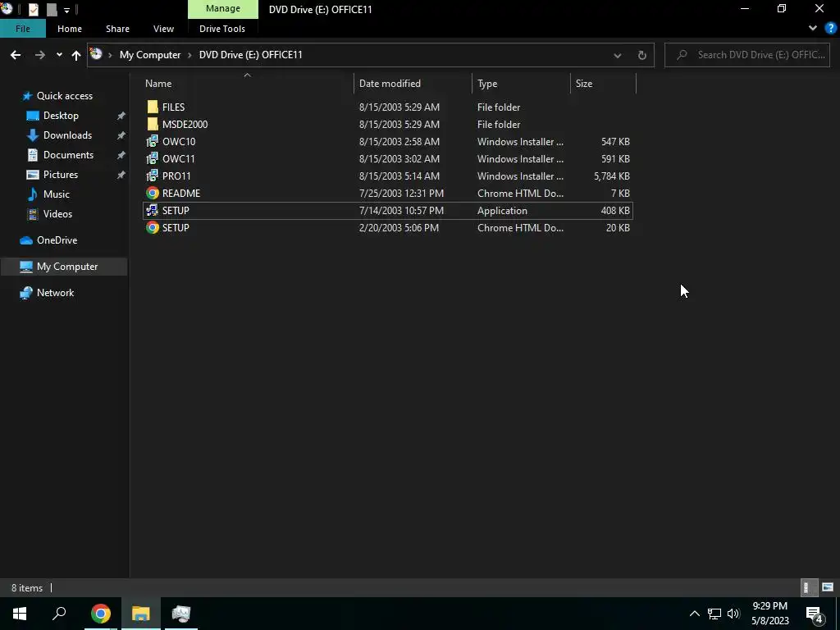Open Documents in the navigation pane
840x630 pixels.
tap(68, 155)
